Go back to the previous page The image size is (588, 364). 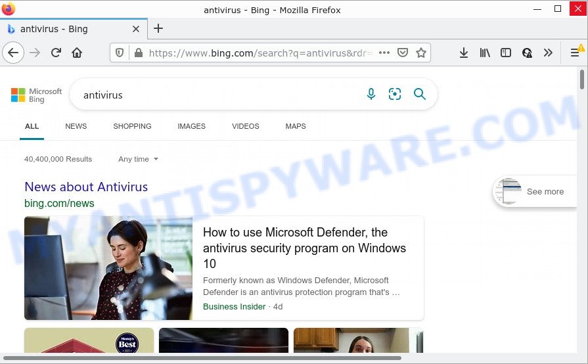(x=13, y=53)
